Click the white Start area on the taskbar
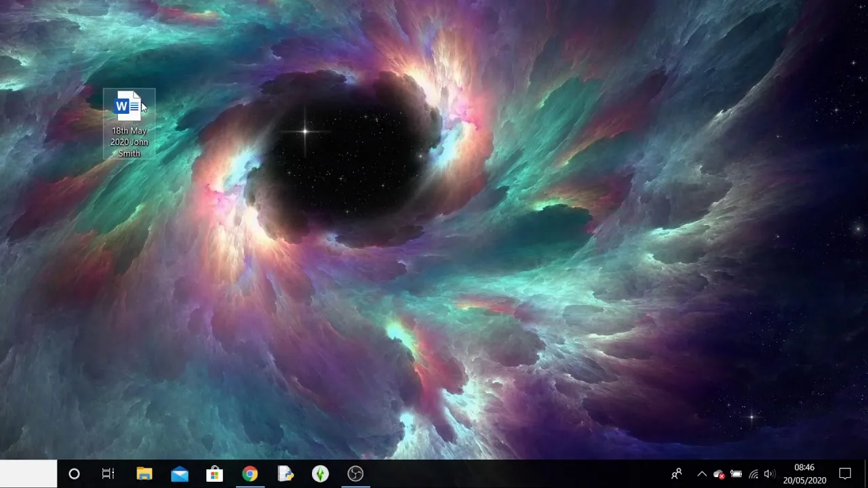868x488 pixels. pos(28,474)
